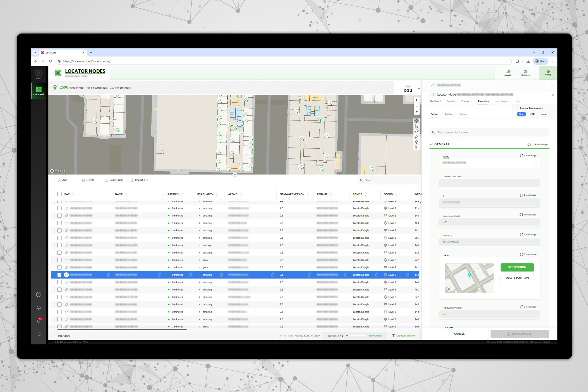Click the camera icon in map toolbar
The height and width of the screenshot is (392, 588).
point(416,147)
